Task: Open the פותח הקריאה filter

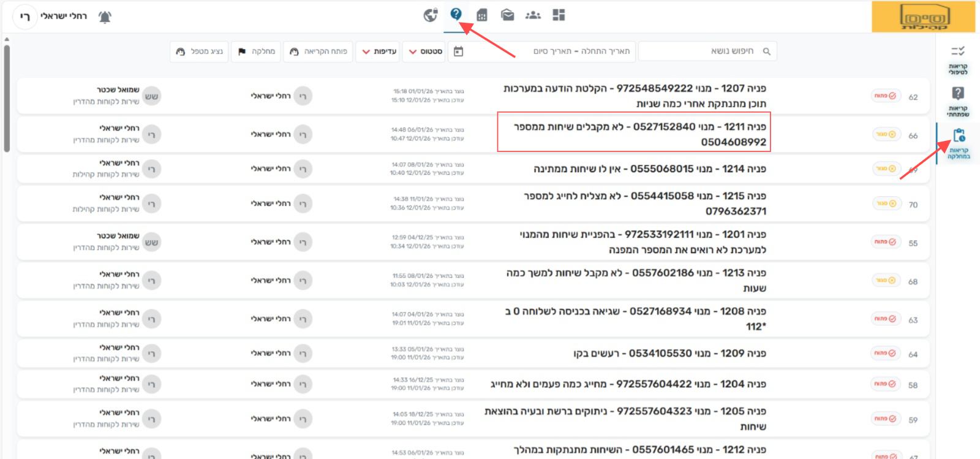Action: (318, 51)
